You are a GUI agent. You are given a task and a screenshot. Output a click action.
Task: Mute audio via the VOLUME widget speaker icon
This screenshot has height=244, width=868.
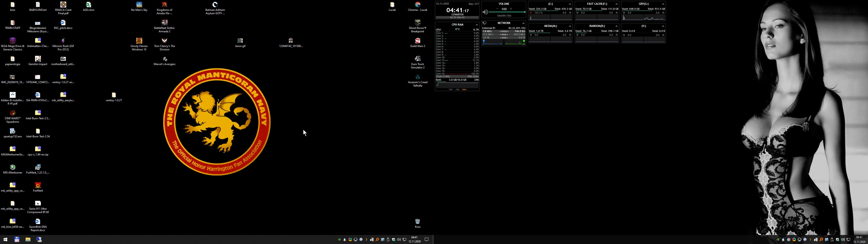tap(485, 12)
